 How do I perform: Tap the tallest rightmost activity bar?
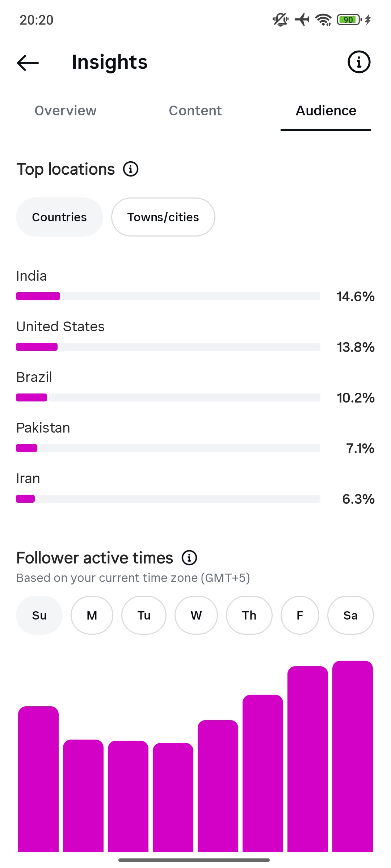[353, 756]
